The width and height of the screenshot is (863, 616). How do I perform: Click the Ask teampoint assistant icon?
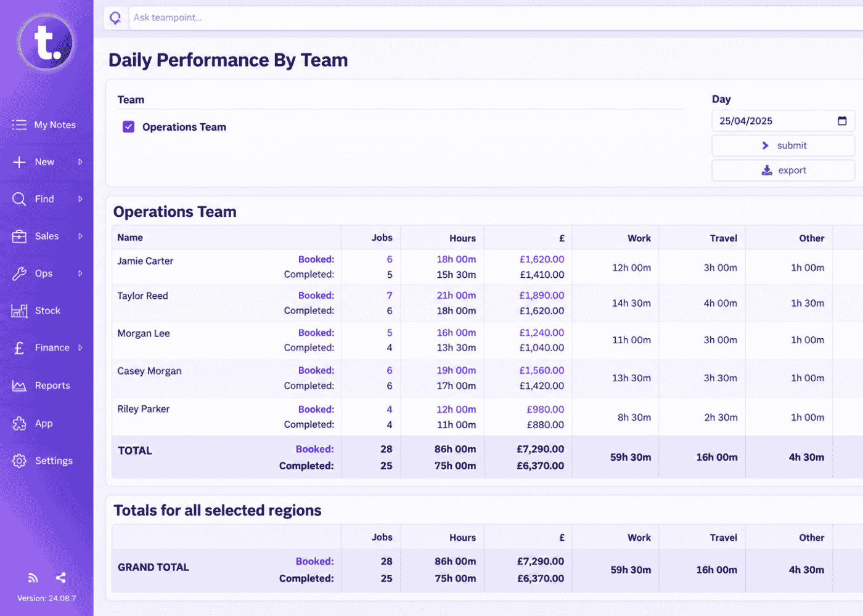coord(115,18)
